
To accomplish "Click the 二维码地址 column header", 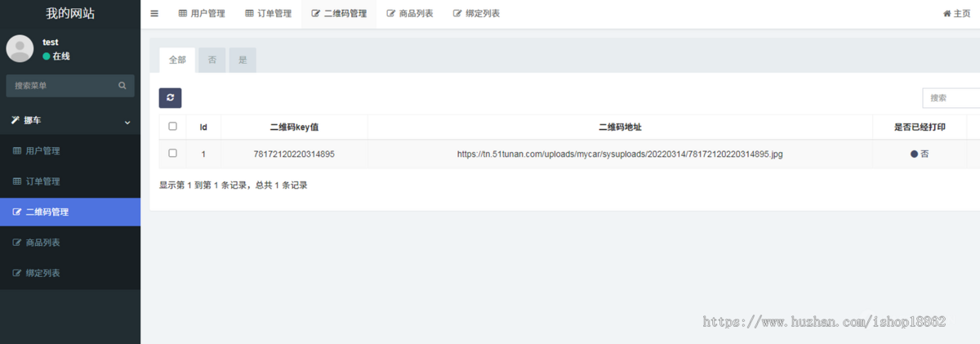I will tap(620, 127).
